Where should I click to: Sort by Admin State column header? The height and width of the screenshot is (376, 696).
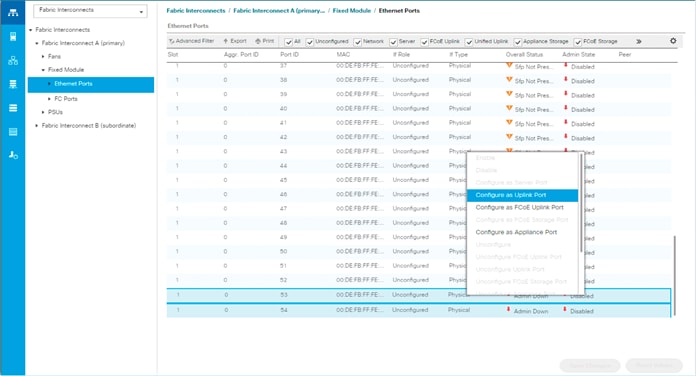578,55
